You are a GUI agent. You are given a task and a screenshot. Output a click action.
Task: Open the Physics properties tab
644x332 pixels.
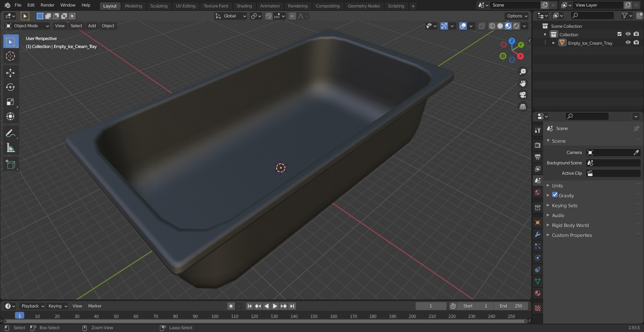click(x=537, y=258)
